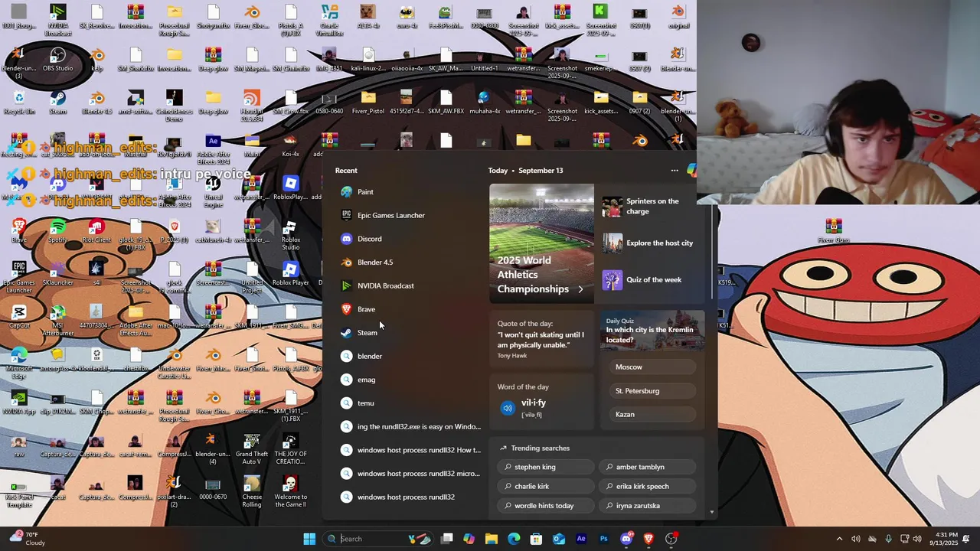Switch to OBS Studio on the taskbar
Screen dimensions: 980x551
(x=671, y=539)
